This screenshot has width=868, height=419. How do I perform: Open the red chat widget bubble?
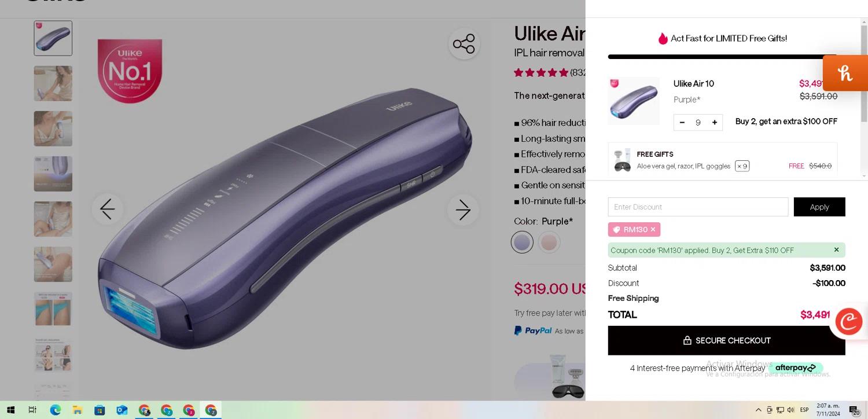[x=849, y=321]
